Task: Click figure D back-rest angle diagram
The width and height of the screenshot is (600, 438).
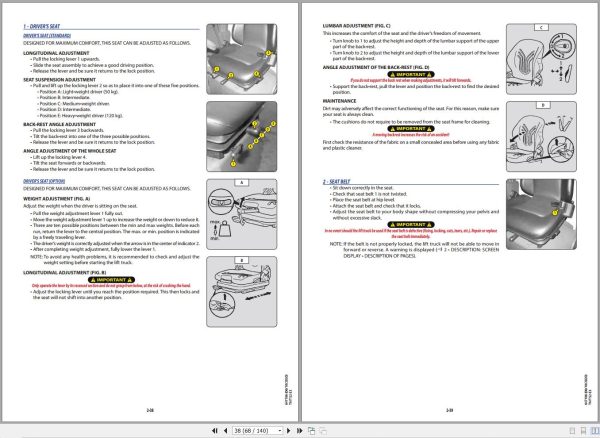Action: point(541,137)
